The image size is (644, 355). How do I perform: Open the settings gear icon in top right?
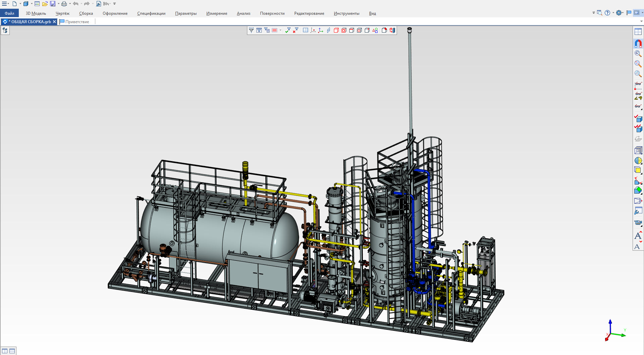click(618, 13)
